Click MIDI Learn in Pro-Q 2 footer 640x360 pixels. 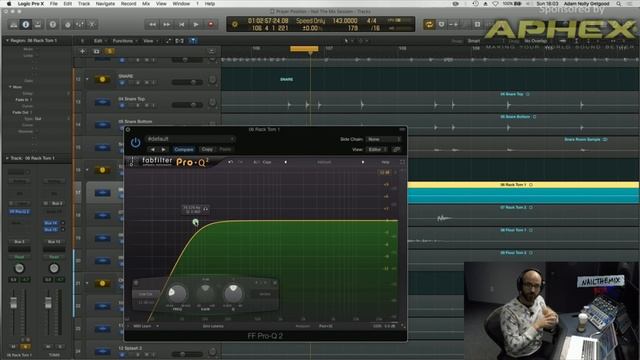click(142, 326)
